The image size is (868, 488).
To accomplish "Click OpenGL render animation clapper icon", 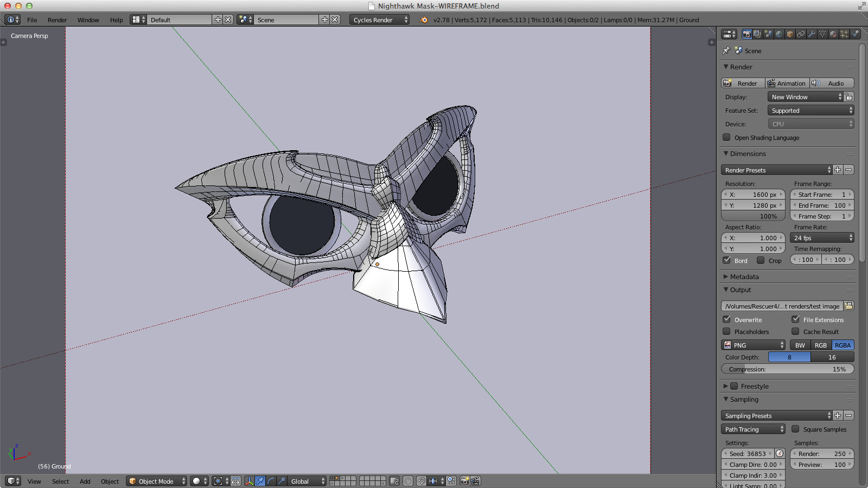I will (475, 481).
